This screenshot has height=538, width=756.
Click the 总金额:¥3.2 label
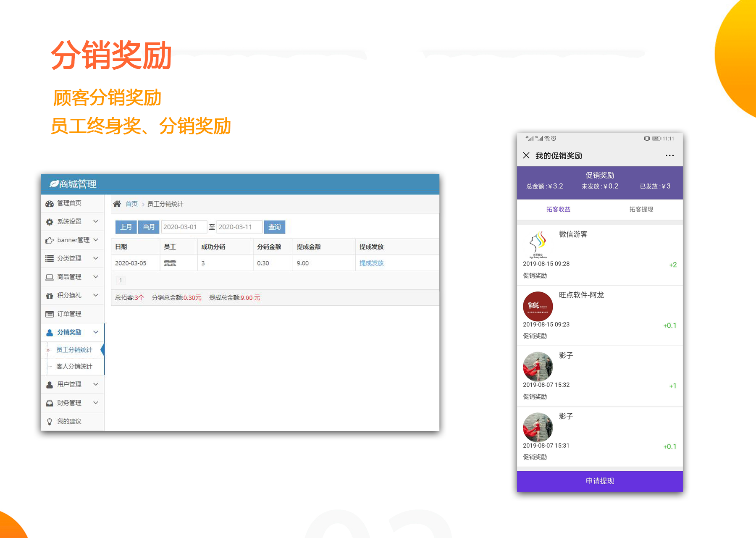[x=545, y=186]
